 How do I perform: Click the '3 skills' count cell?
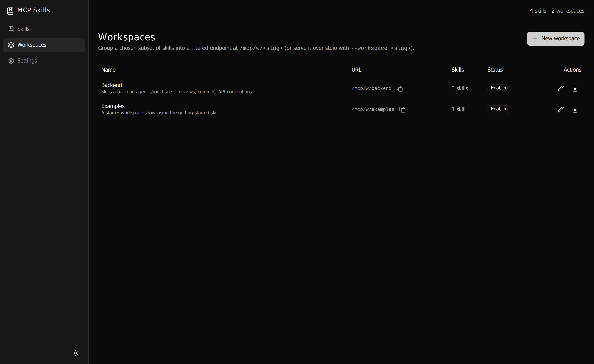pos(460,88)
